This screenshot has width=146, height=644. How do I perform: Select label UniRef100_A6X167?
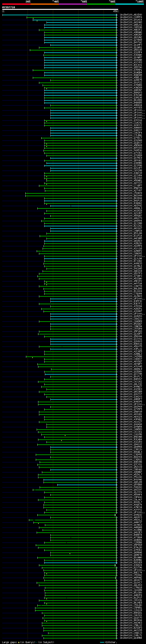pos(131,228)
